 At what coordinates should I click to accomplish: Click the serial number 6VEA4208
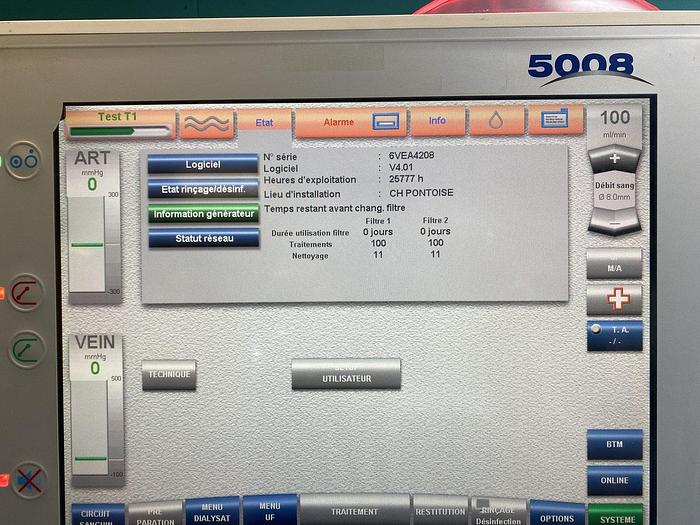(x=411, y=155)
